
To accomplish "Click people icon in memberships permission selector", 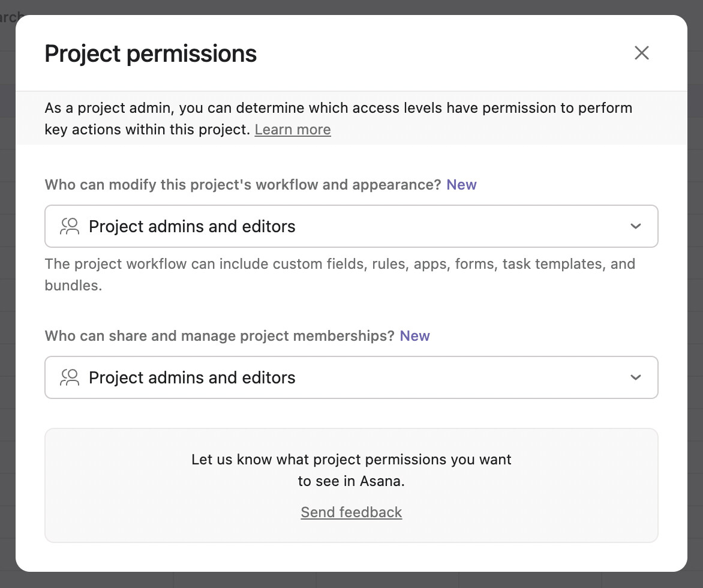I will [70, 377].
